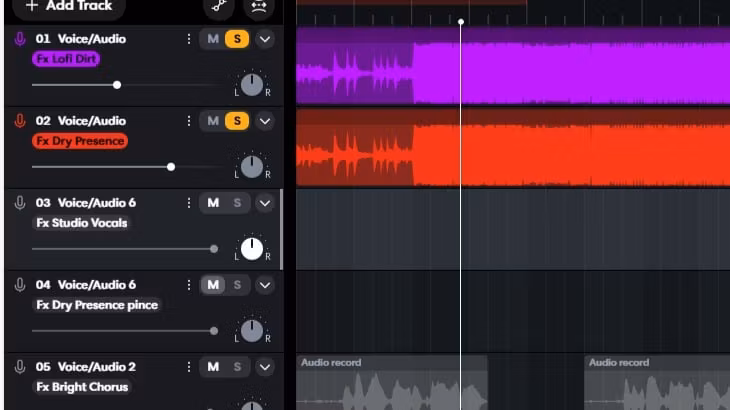Click track 01 volume slider handle
This screenshot has width=730, height=410.
(117, 85)
